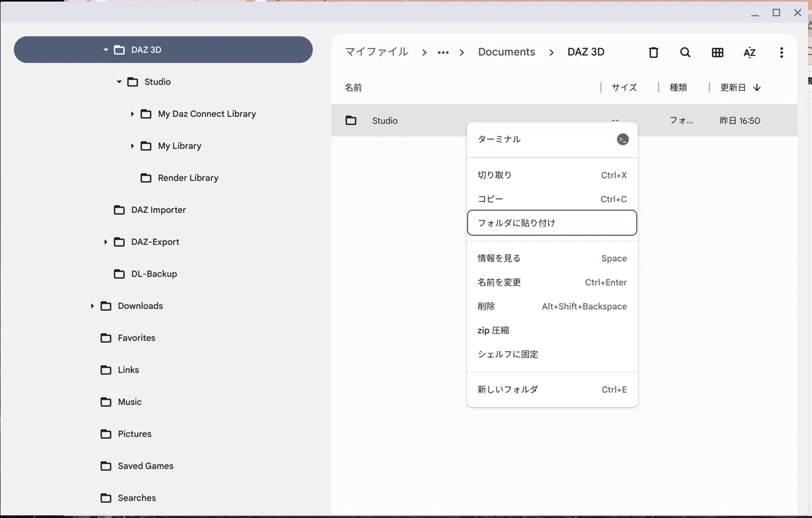Click the Render Library folder icon
Screen dimensions: 812x518
pos(145,178)
